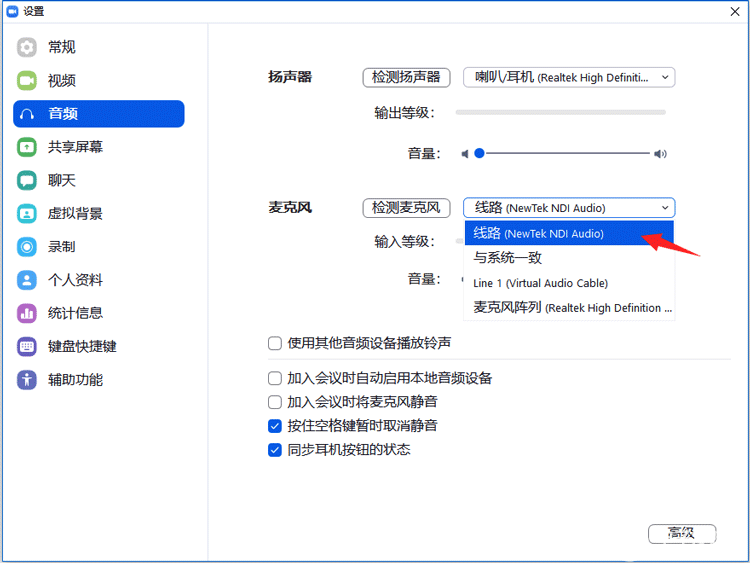The width and height of the screenshot is (750, 563).
Task: Enable 加入会议时将麦克风静音 checkbox
Action: pos(275,402)
